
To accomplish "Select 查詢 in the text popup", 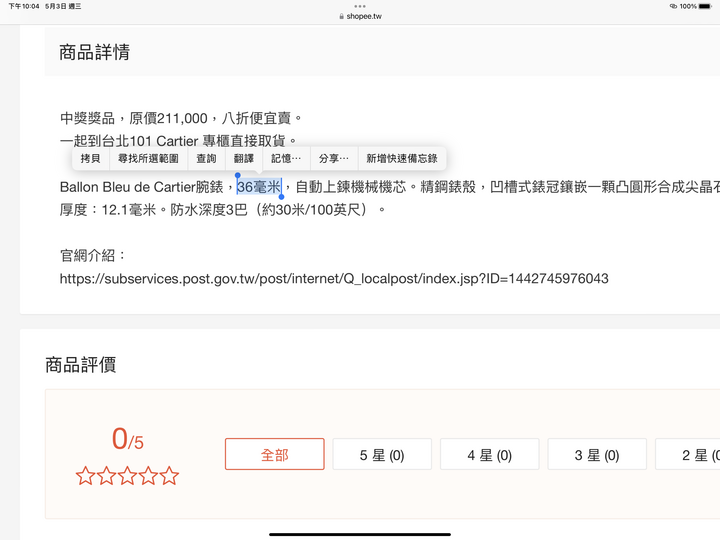I will click(x=206, y=158).
